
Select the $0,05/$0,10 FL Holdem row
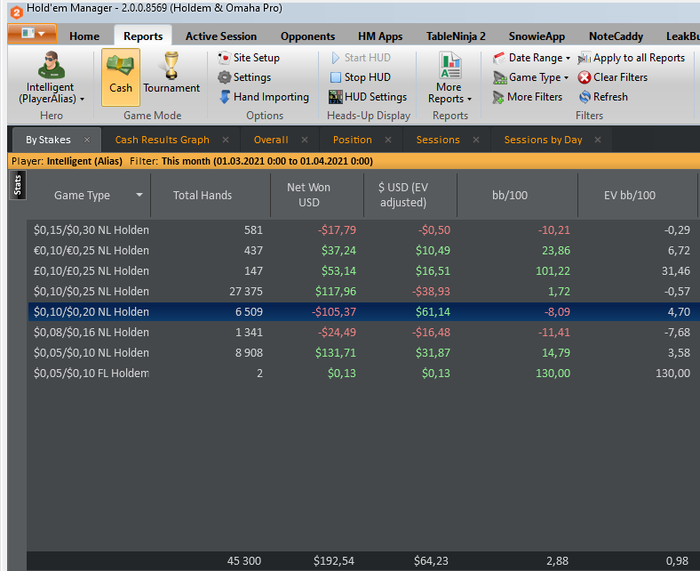pyautogui.click(x=363, y=373)
